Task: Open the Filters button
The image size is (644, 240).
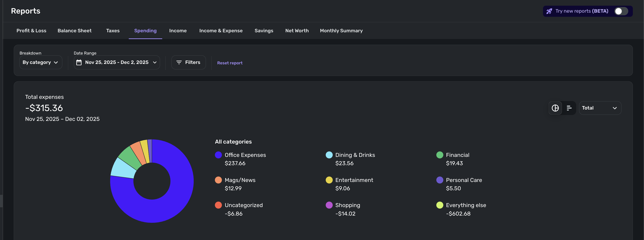Action: (x=188, y=62)
